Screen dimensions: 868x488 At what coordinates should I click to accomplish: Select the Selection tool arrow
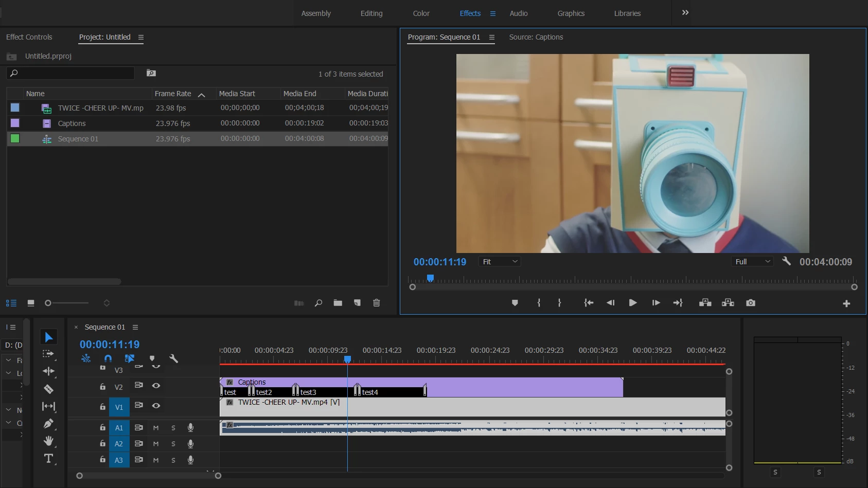point(48,337)
